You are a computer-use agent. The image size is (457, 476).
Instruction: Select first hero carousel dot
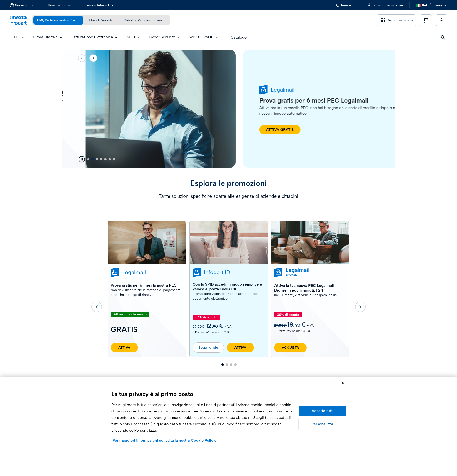pos(88,159)
